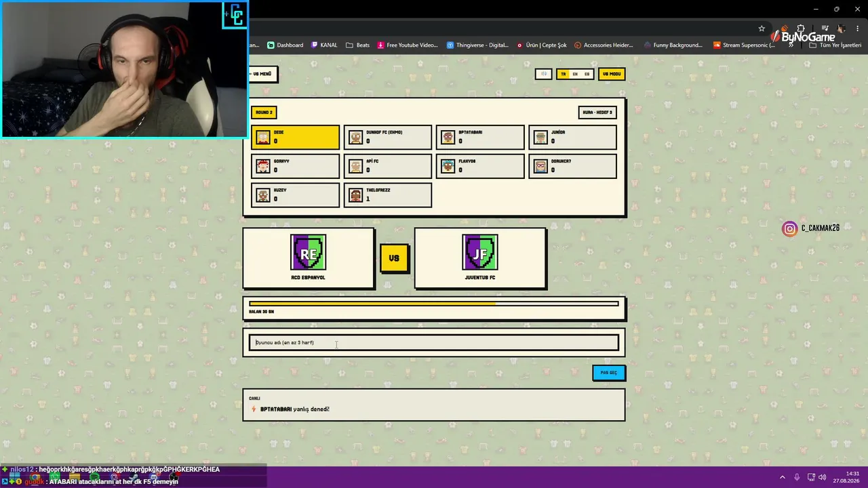Switch language to EN

click(575, 74)
